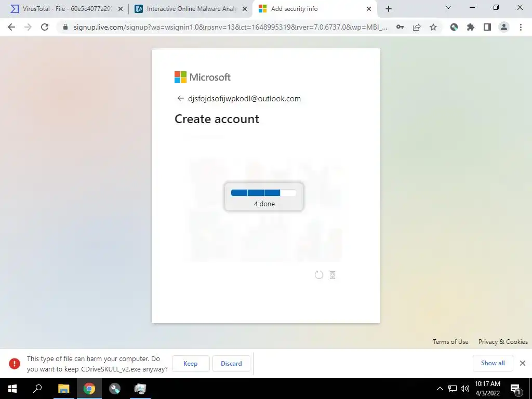Reload the current page
Screen dimensions: 532x399
(45, 27)
